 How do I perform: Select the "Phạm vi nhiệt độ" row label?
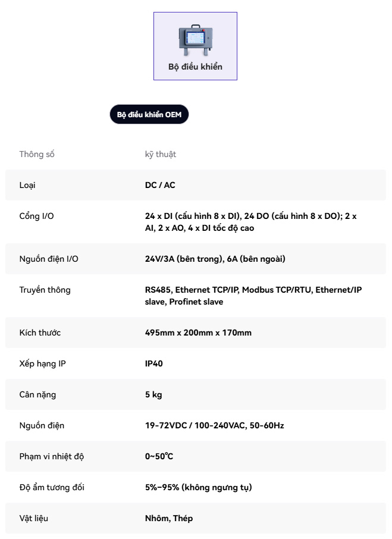51,456
